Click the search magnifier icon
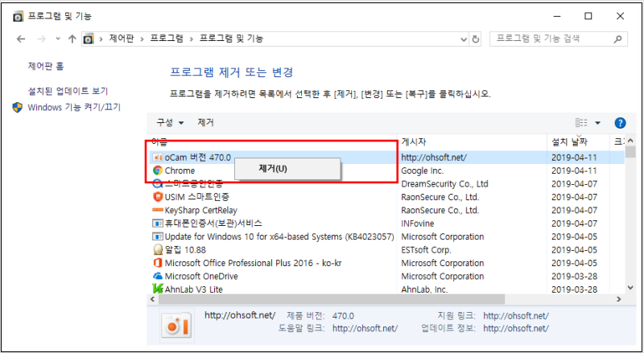Viewport: 644px width, 353px height. point(617,39)
